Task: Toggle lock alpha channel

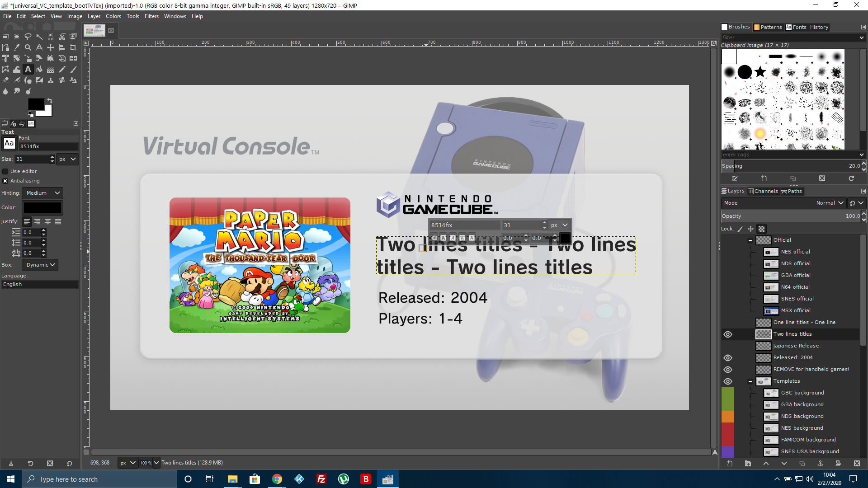Action: pos(762,229)
